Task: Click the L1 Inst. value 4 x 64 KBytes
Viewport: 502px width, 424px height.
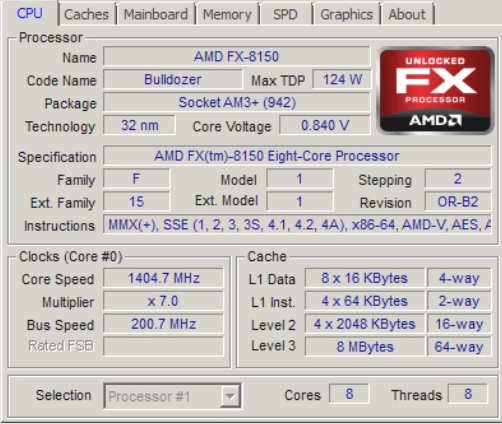Action: coord(365,301)
